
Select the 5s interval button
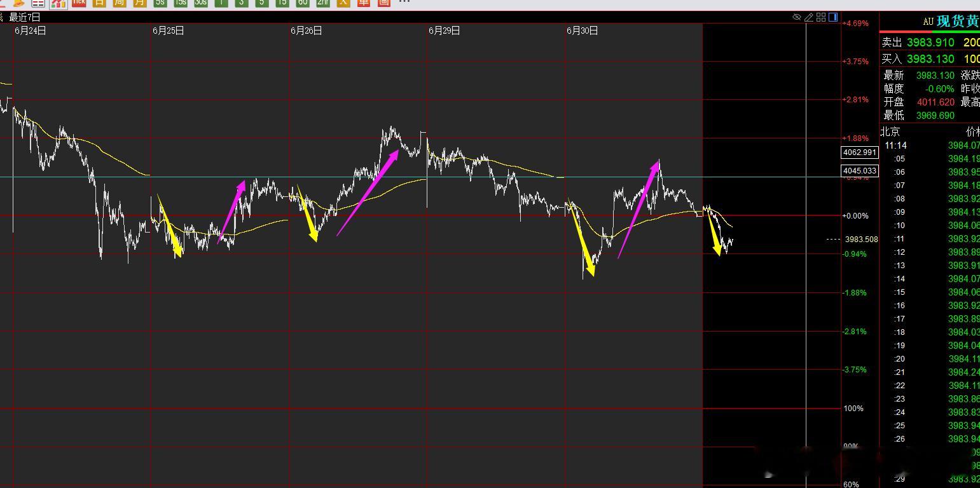[x=160, y=3]
